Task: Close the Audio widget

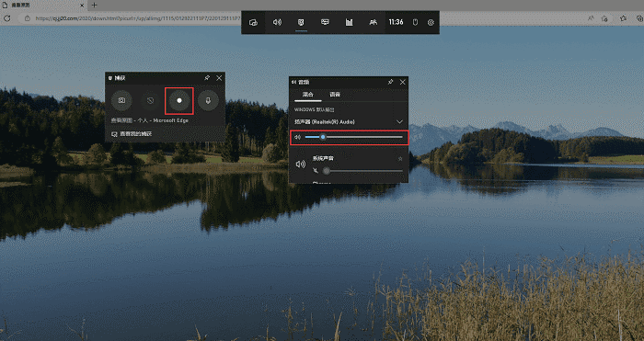Action: [x=403, y=82]
